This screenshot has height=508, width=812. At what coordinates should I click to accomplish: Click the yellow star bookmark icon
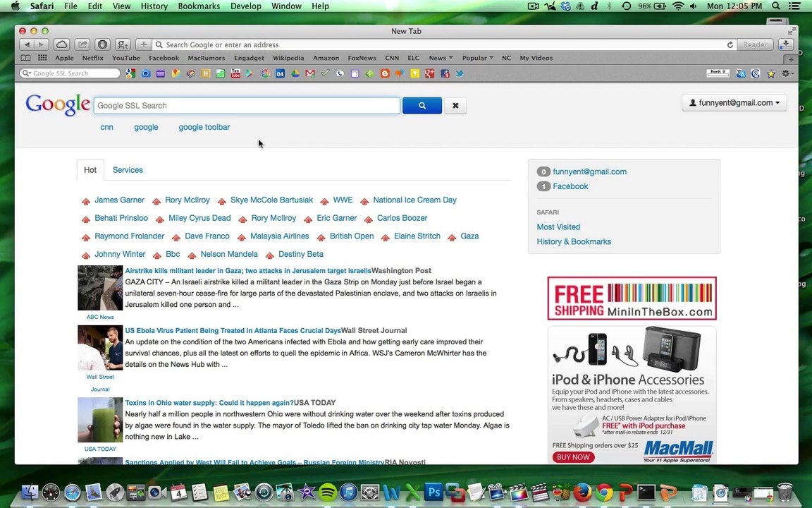pyautogui.click(x=771, y=73)
